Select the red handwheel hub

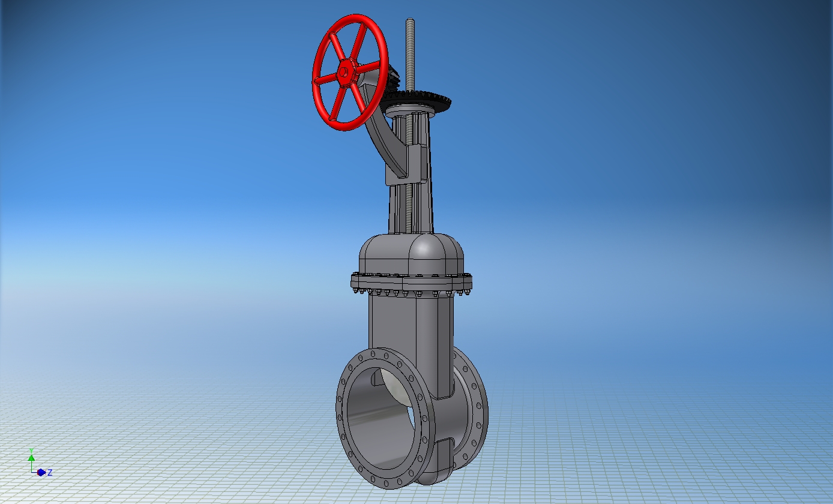point(346,73)
